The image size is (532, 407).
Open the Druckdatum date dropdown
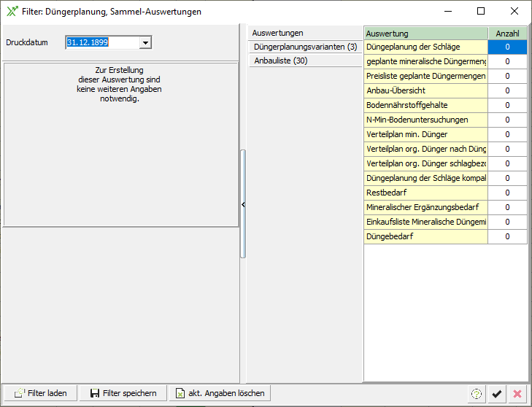coord(145,43)
